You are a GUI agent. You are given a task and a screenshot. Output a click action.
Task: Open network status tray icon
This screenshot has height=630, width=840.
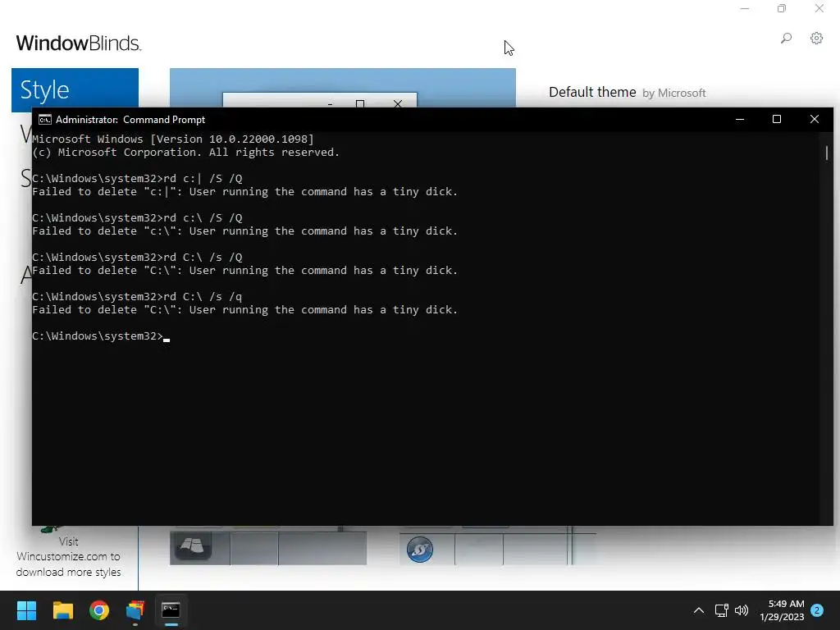click(x=722, y=610)
